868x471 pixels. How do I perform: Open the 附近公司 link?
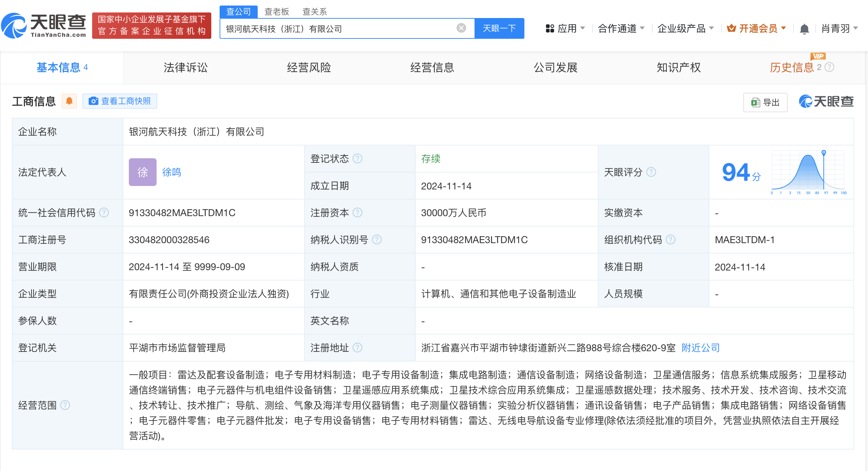click(700, 348)
